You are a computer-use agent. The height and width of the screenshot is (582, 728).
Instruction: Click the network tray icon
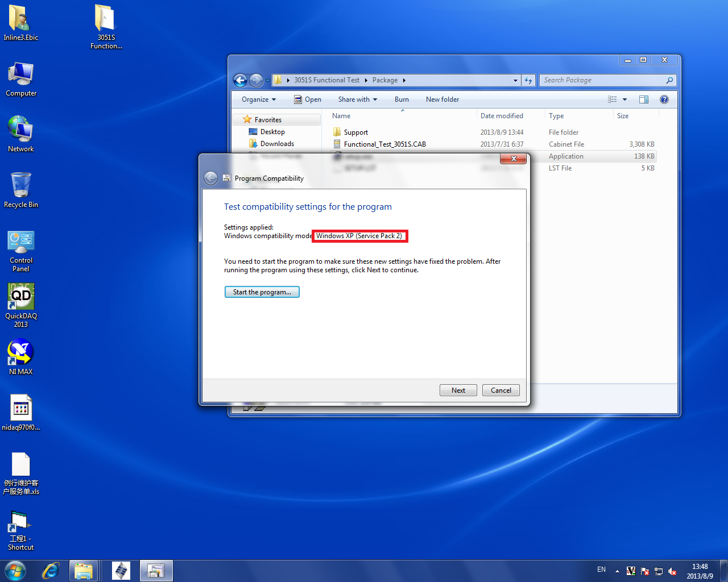click(x=659, y=571)
